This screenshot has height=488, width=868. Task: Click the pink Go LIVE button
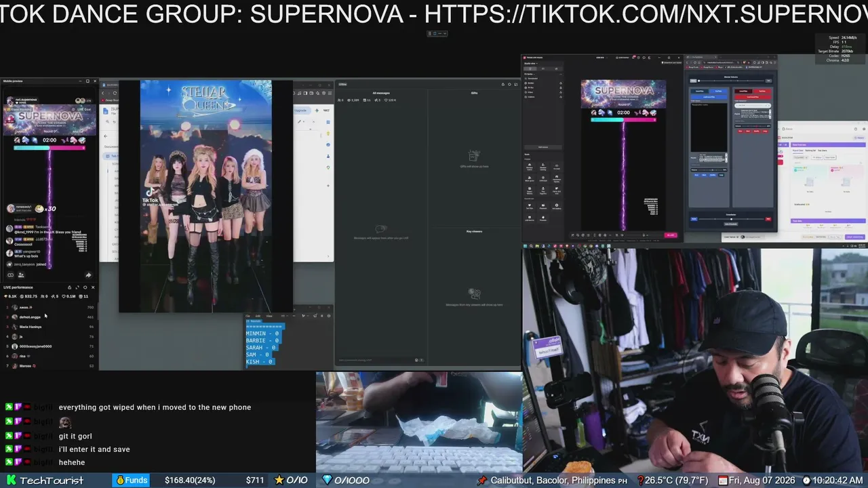pos(671,235)
